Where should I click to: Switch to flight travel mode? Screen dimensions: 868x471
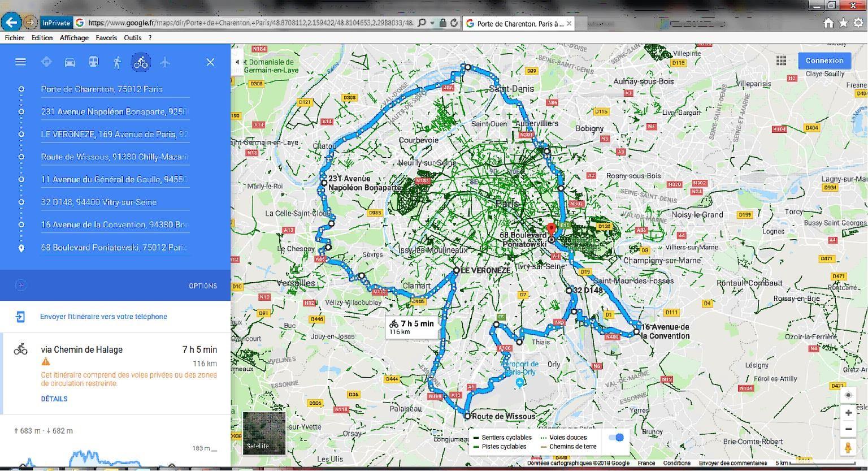pos(164,62)
